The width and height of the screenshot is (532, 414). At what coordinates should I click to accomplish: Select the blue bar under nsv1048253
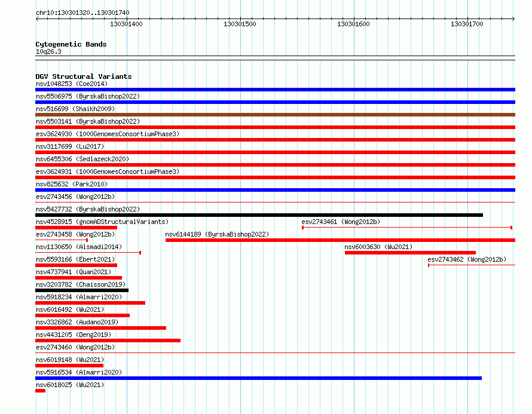point(275,90)
